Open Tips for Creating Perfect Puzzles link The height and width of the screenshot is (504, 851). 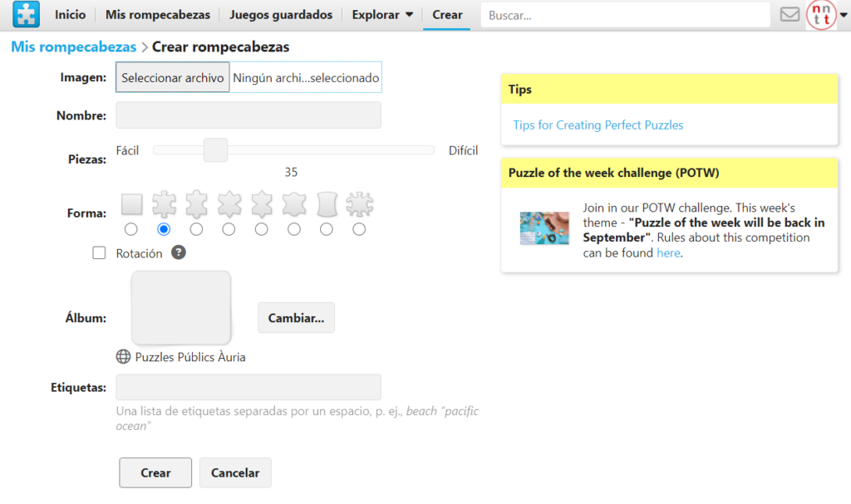(x=598, y=125)
